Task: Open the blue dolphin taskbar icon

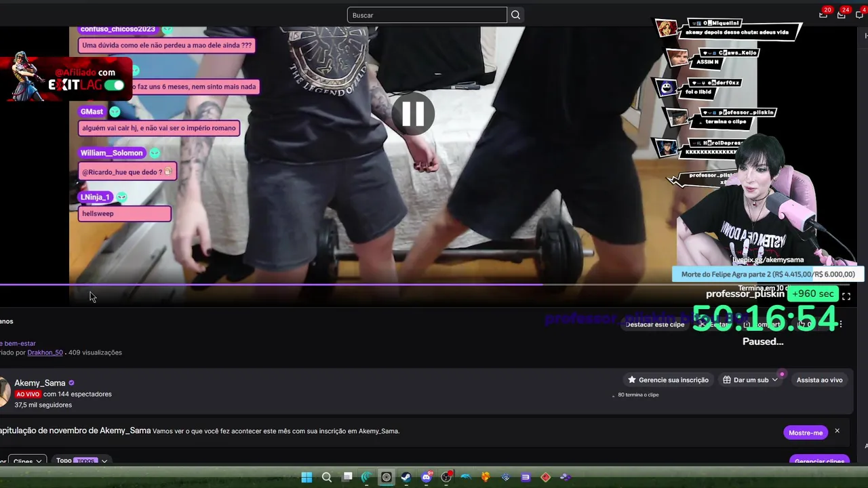Action: point(466,477)
